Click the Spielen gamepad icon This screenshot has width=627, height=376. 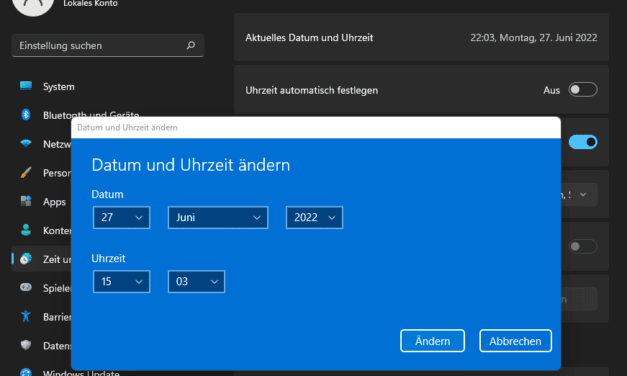click(26, 287)
